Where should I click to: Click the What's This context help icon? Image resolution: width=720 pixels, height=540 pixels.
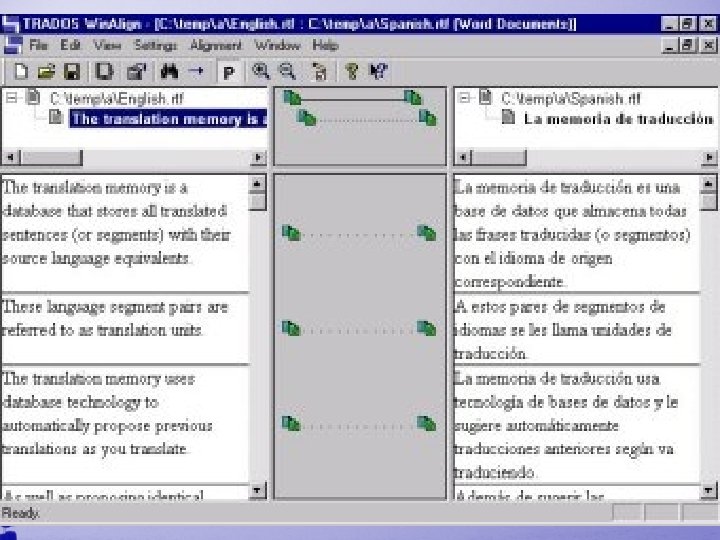(x=379, y=71)
